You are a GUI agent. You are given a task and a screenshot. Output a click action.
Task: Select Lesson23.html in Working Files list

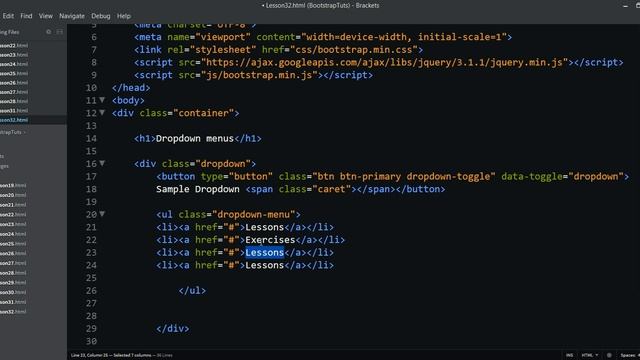click(x=14, y=55)
